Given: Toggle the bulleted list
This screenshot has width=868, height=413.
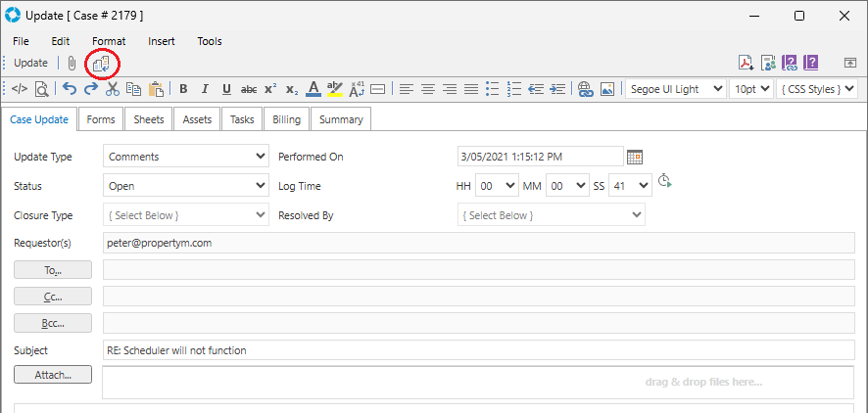Looking at the screenshot, I should point(493,89).
